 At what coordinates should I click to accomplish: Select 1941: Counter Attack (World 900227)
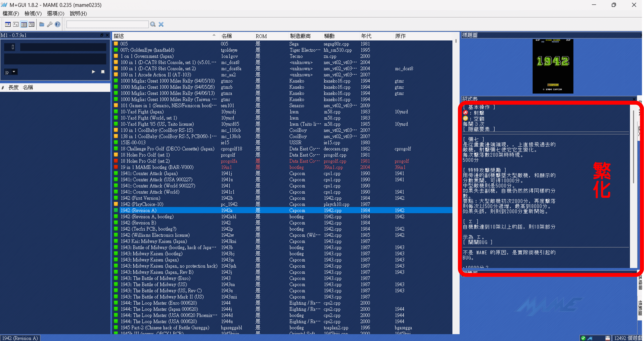pos(158,186)
